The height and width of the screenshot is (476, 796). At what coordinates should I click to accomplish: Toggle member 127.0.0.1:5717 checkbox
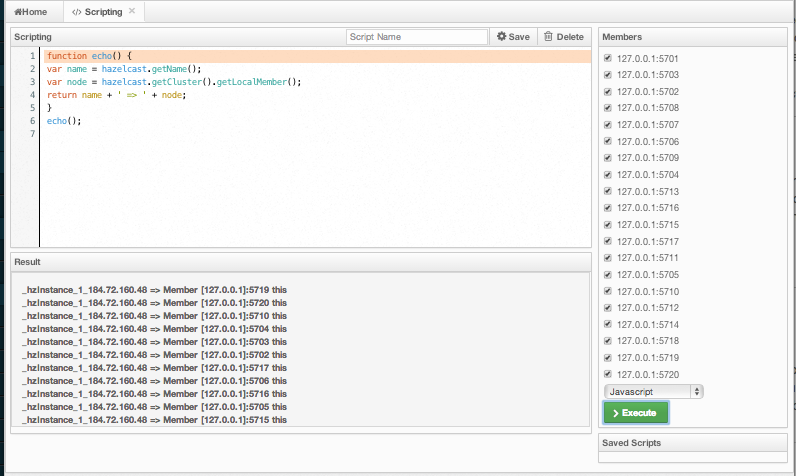(x=608, y=241)
